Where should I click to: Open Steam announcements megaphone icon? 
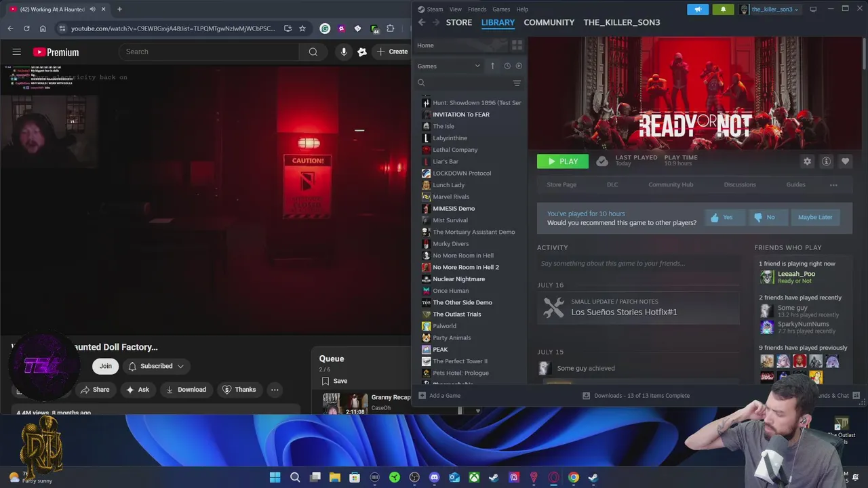click(x=698, y=9)
